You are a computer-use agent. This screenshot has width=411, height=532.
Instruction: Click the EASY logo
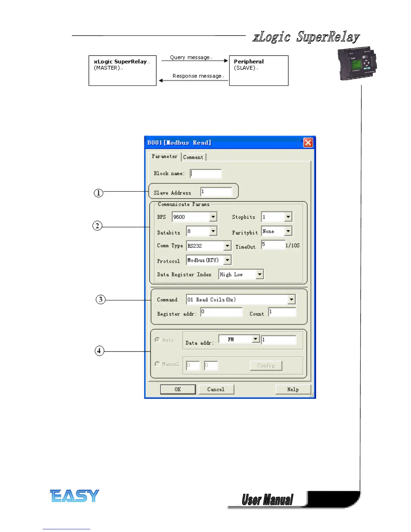tap(75, 496)
